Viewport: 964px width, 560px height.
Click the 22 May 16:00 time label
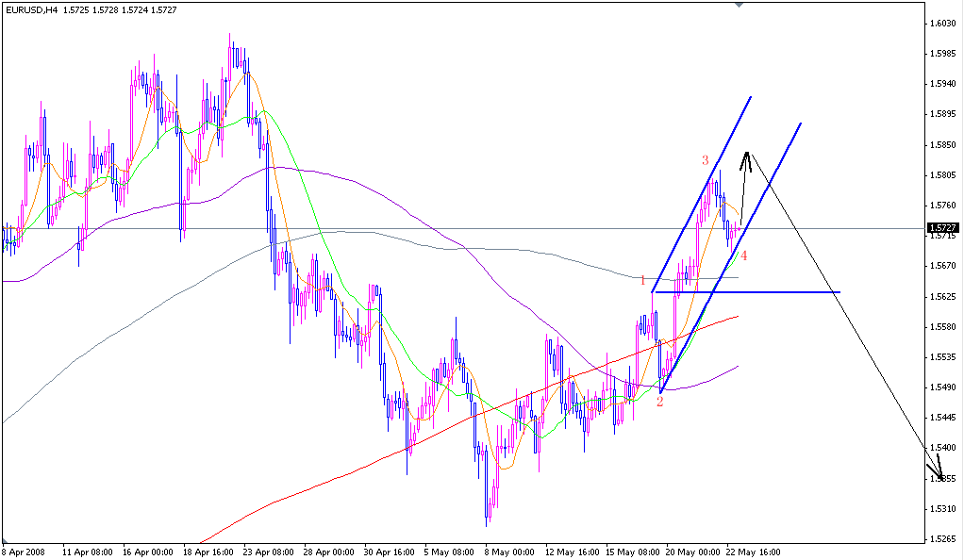coord(753,552)
